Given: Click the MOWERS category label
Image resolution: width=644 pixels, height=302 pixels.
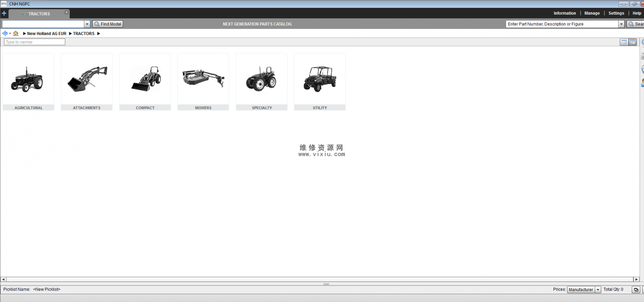Looking at the screenshot, I should pyautogui.click(x=203, y=108).
